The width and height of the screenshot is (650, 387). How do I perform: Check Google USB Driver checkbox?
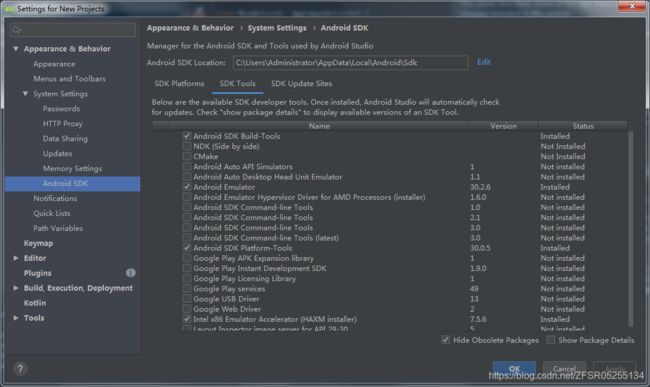coord(187,299)
